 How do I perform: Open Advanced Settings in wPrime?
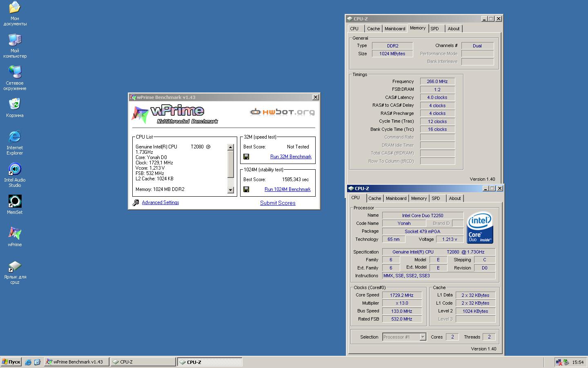pos(160,202)
